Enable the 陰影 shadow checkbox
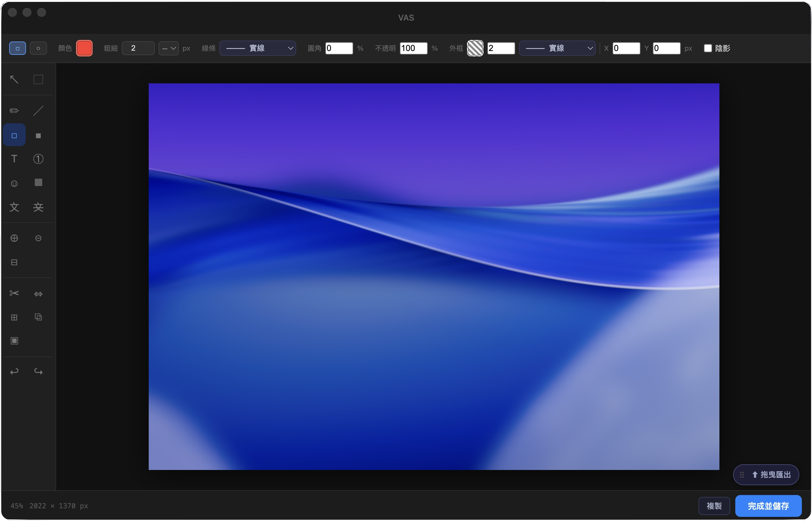Viewport: 812px width, 521px height. (x=708, y=48)
